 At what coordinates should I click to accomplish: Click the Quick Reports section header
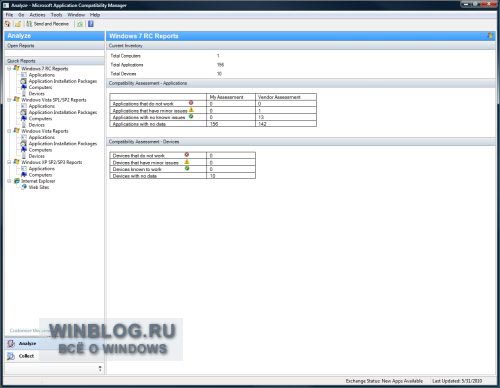55,61
